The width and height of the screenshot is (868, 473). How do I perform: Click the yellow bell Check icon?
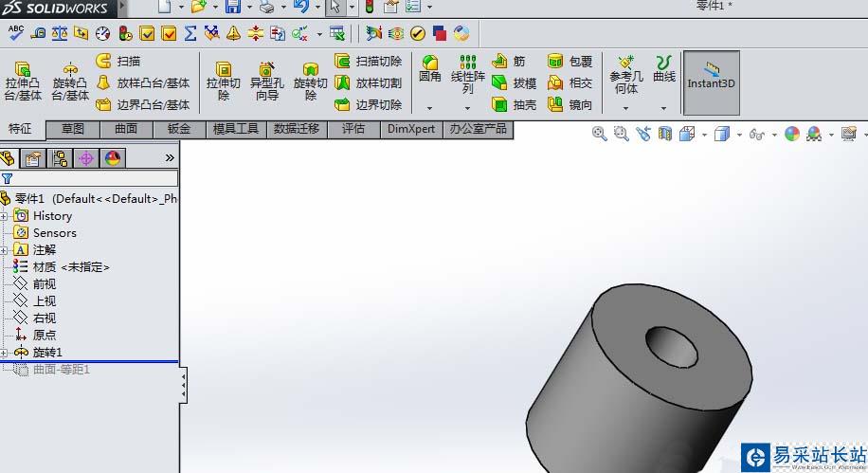click(233, 34)
